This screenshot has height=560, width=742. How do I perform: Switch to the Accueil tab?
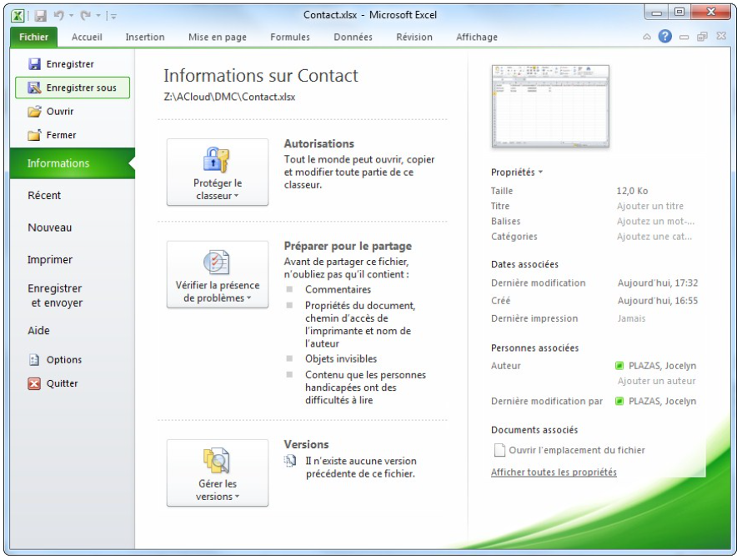(87, 37)
